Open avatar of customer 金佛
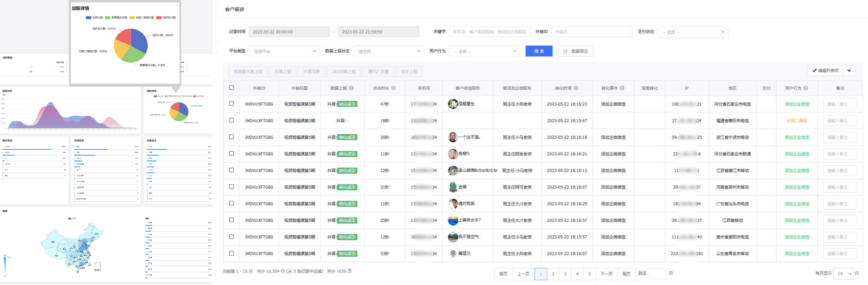 (x=453, y=187)
